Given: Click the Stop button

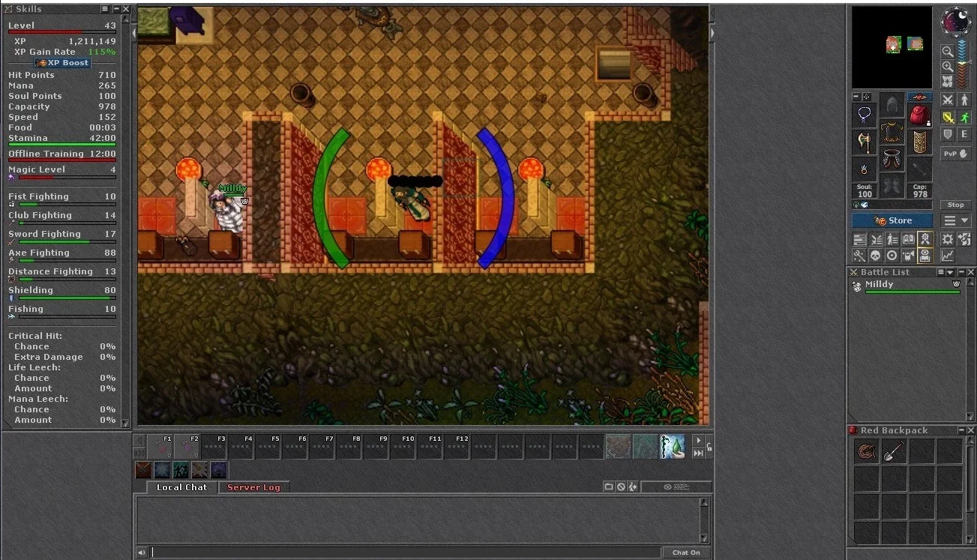Looking at the screenshot, I should 956,205.
